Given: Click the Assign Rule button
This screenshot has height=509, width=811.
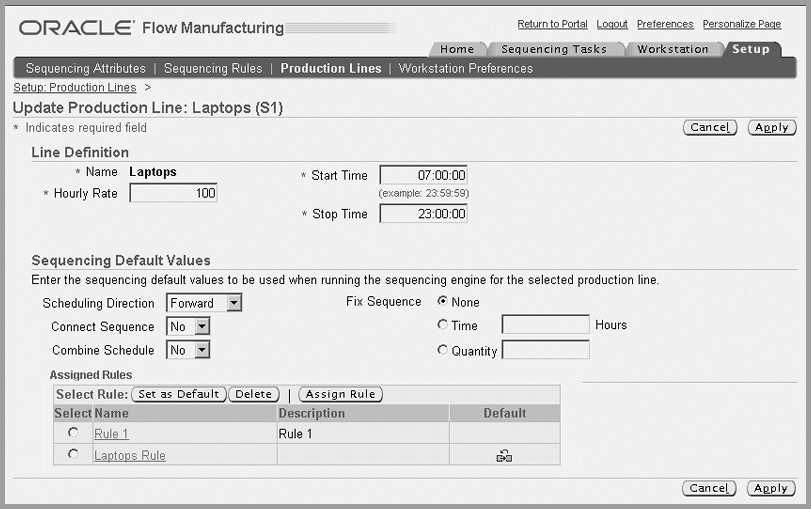Looking at the screenshot, I should point(340,394).
